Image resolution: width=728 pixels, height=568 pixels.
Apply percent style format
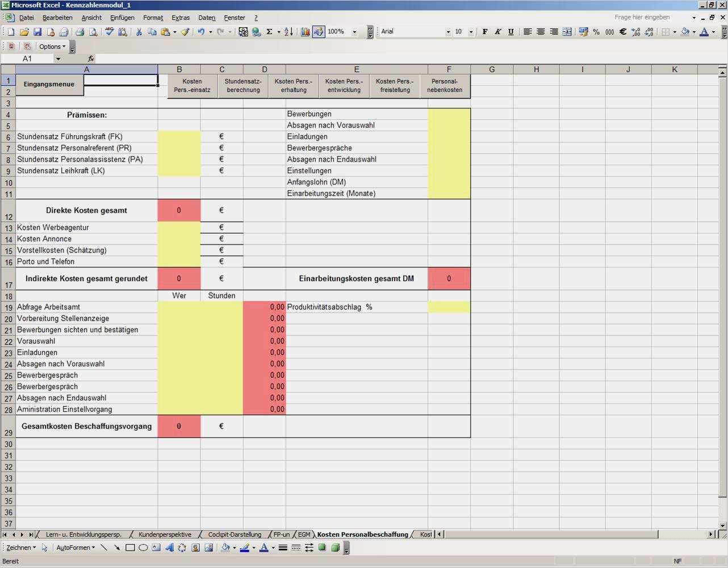(x=596, y=32)
